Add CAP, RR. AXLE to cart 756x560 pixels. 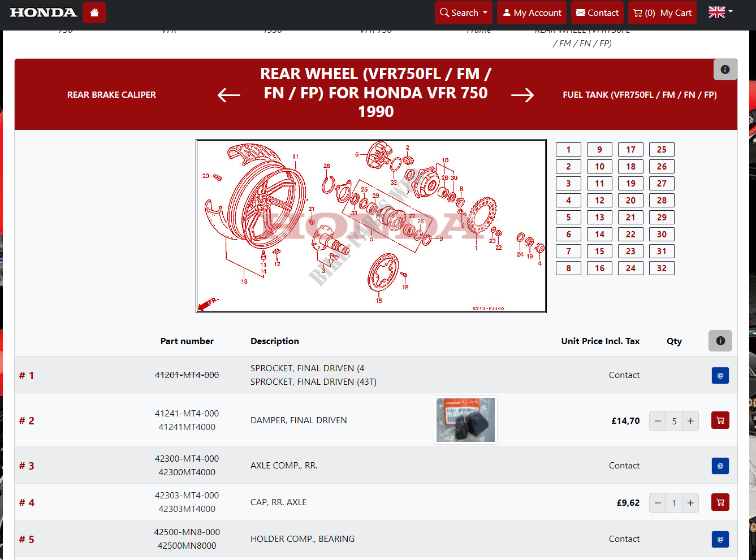720,502
